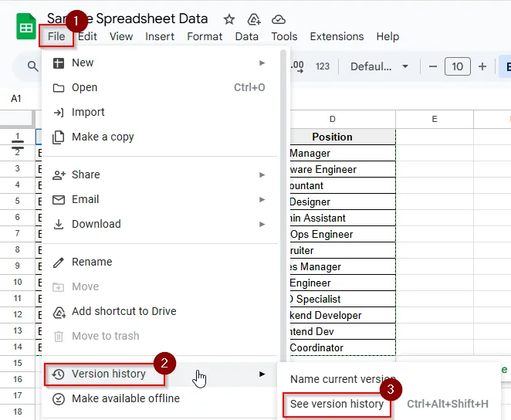Image resolution: width=511 pixels, height=420 pixels.
Task: Click the cell containing Designer
Action: pyautogui.click(x=343, y=202)
